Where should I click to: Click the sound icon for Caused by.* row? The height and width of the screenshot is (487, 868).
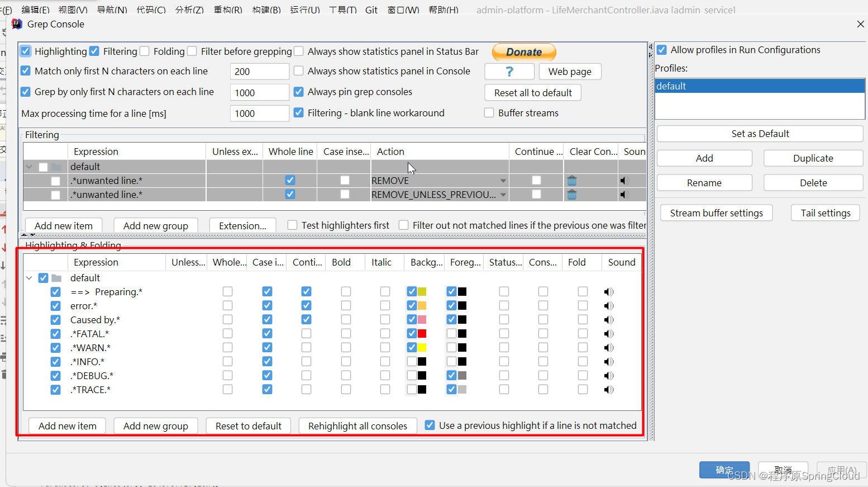tap(609, 320)
